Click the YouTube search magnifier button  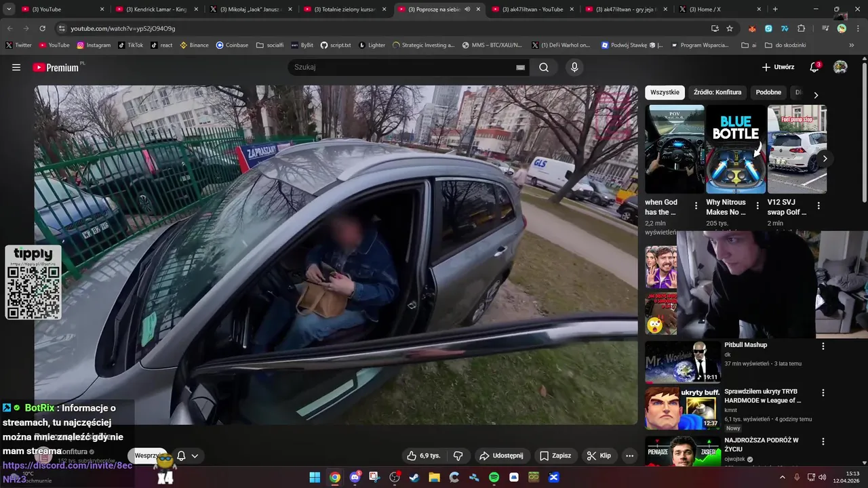[x=544, y=67]
